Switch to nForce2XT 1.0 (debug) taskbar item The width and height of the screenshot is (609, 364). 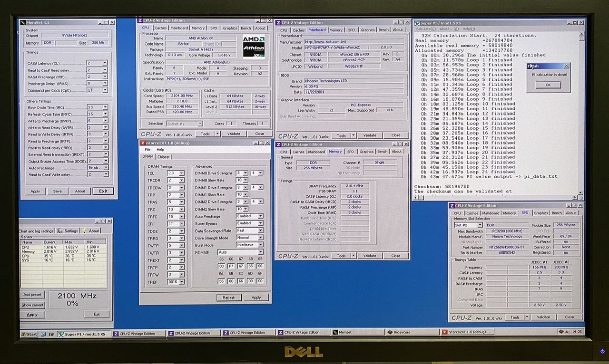(468, 332)
